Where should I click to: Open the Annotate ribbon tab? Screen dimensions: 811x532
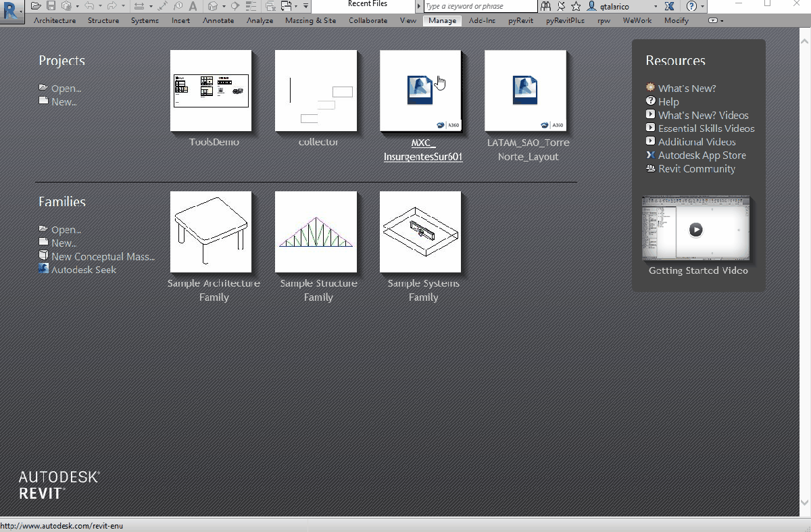click(x=218, y=21)
